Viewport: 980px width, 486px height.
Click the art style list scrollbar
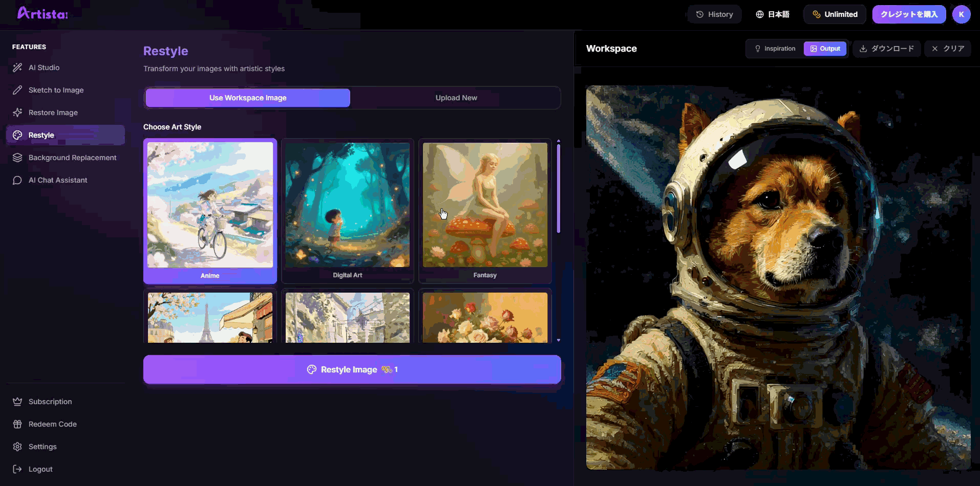(x=558, y=189)
